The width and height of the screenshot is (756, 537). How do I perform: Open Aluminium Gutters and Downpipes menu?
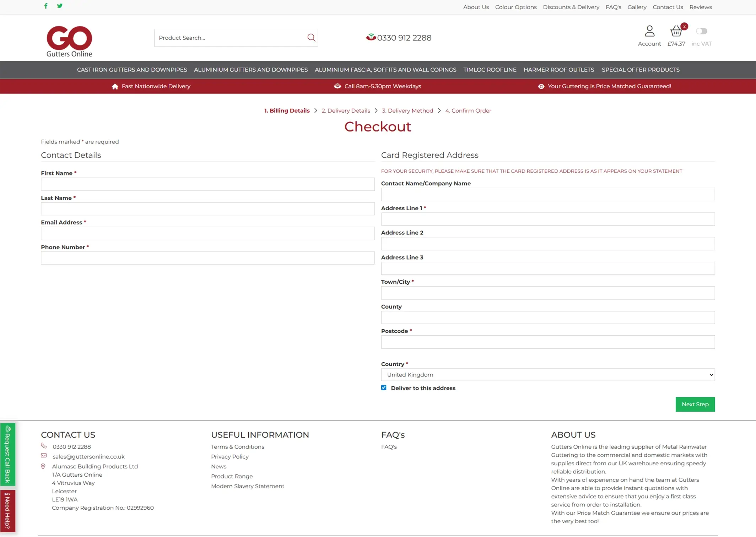point(250,70)
